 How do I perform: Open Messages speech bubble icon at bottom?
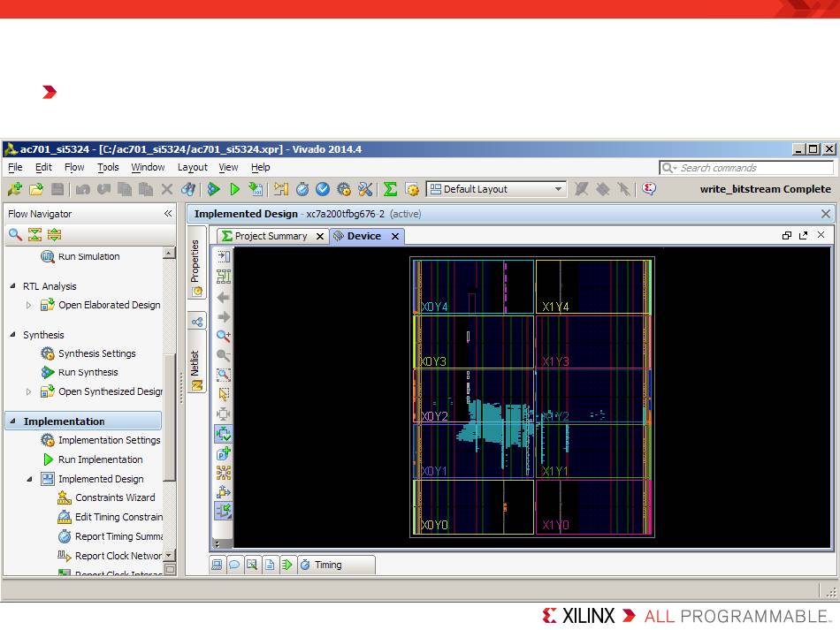click(234, 565)
